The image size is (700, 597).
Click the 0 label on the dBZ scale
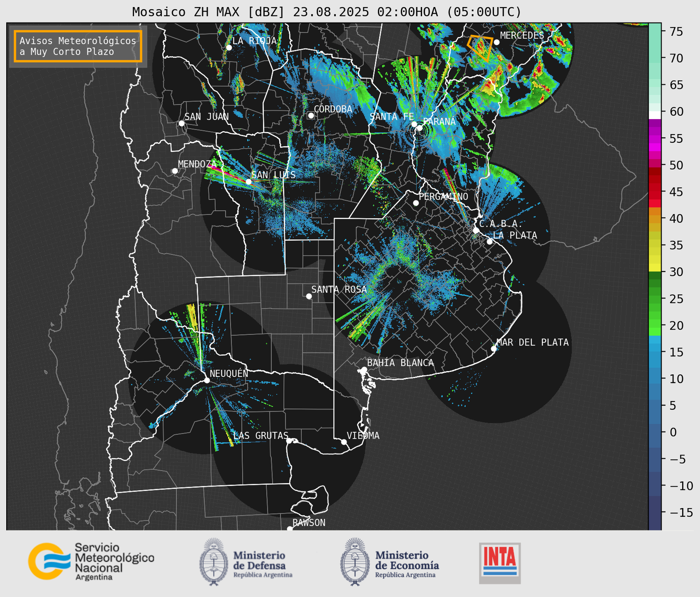tap(673, 432)
